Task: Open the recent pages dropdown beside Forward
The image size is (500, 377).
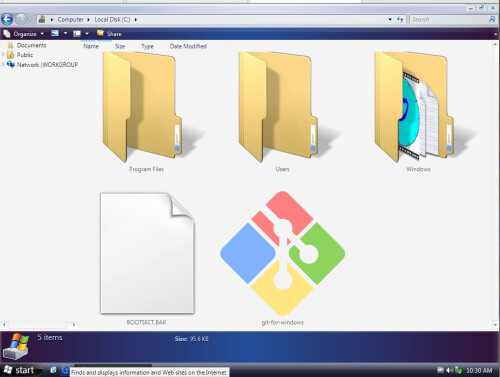Action: pos(30,20)
